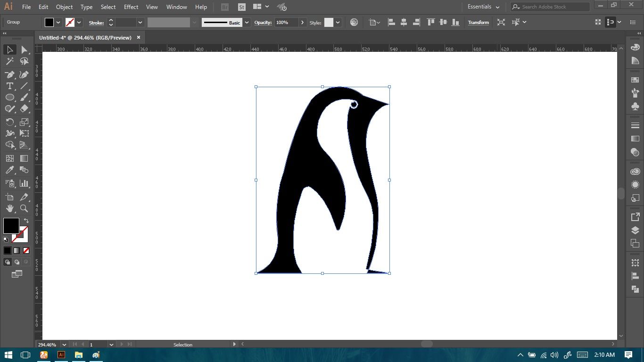Select the Column Graph tool
The height and width of the screenshot is (362, 644).
[x=24, y=183]
